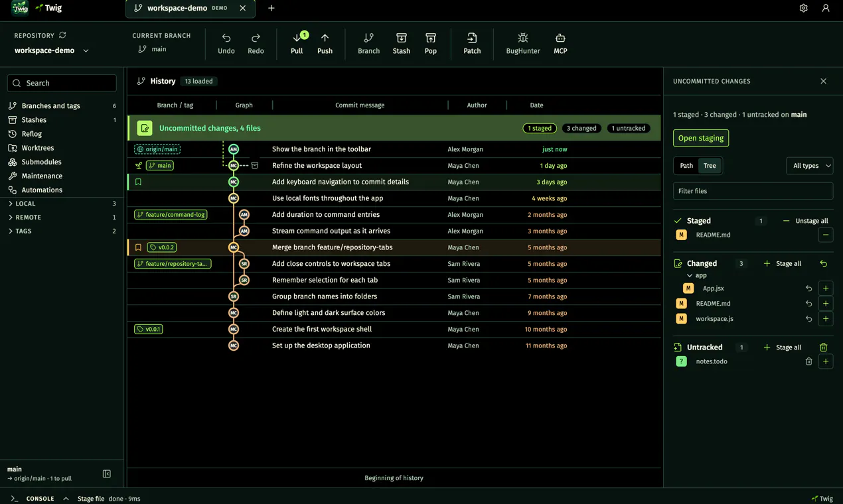Click Unstage all in Staged section
Screen dimensions: 843x504
[x=805, y=221]
